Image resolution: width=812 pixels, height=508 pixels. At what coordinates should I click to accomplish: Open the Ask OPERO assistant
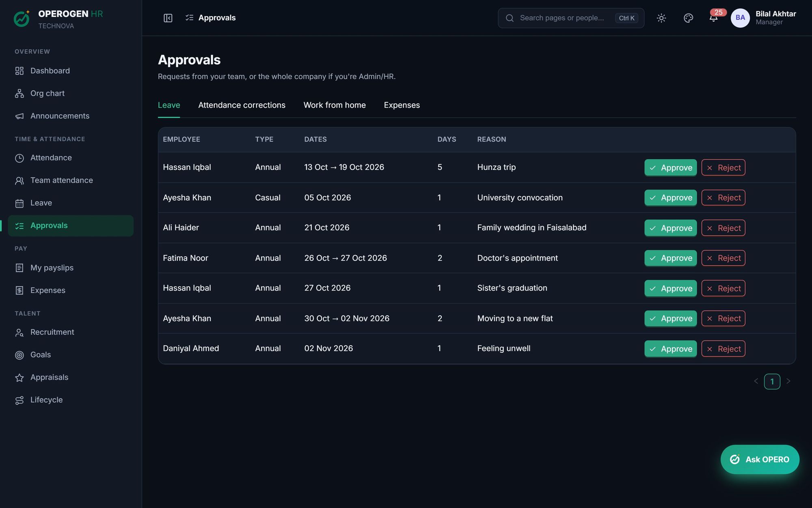760,459
